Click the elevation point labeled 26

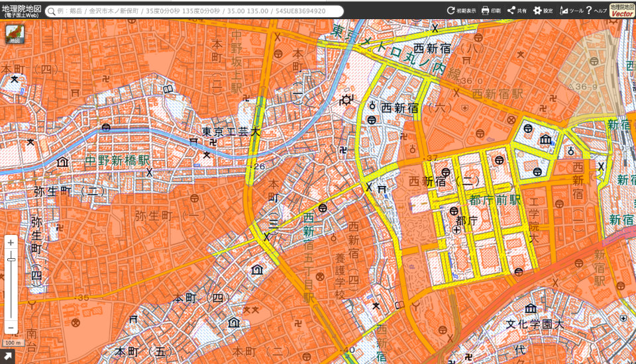pyautogui.click(x=258, y=166)
